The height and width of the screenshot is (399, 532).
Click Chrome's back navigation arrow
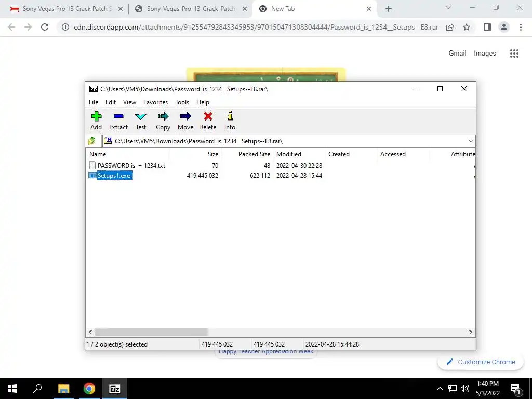click(11, 27)
